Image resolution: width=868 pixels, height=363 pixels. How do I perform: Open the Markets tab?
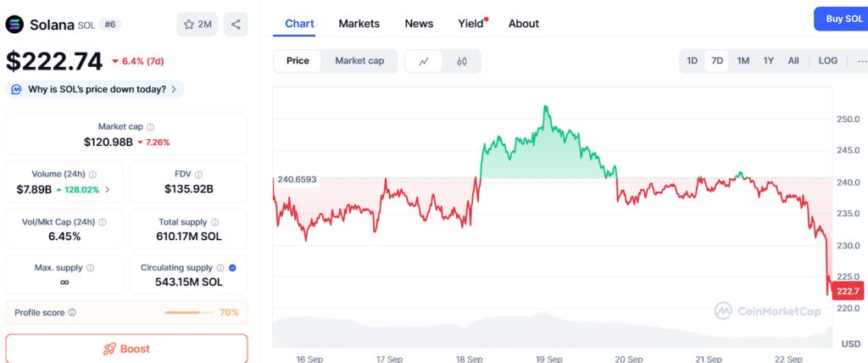coord(359,23)
